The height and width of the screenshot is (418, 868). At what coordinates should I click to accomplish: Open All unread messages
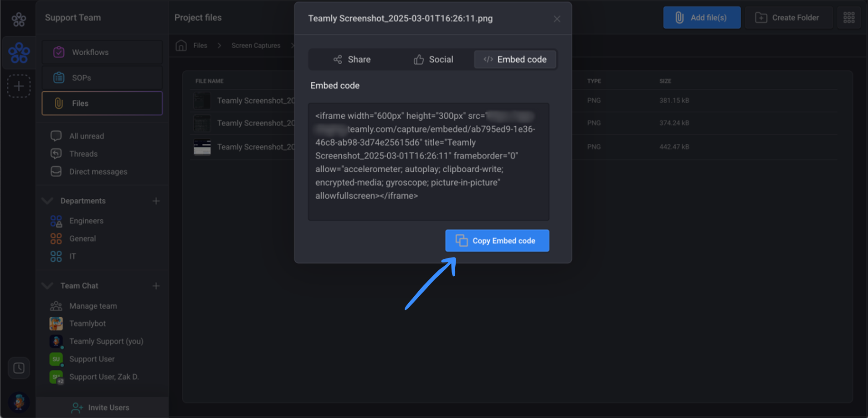coord(87,136)
